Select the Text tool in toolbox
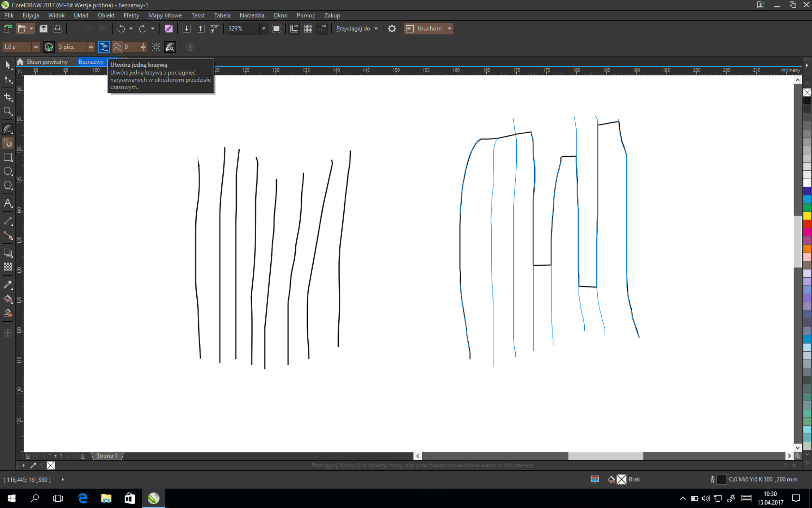The image size is (812, 508). coord(8,203)
